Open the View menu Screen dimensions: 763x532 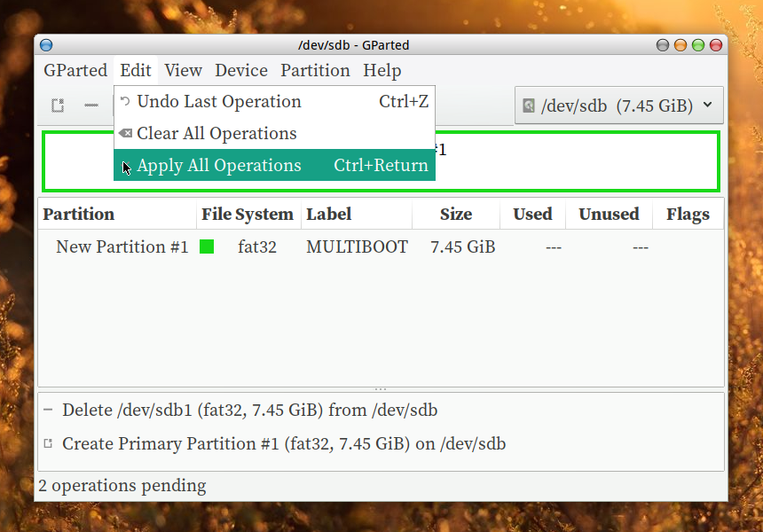pyautogui.click(x=183, y=71)
